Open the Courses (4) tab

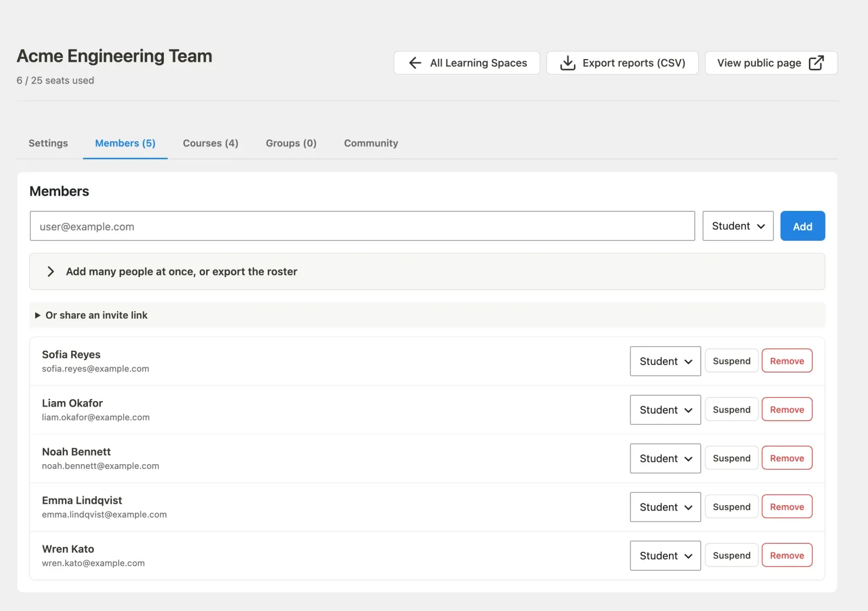(x=210, y=143)
